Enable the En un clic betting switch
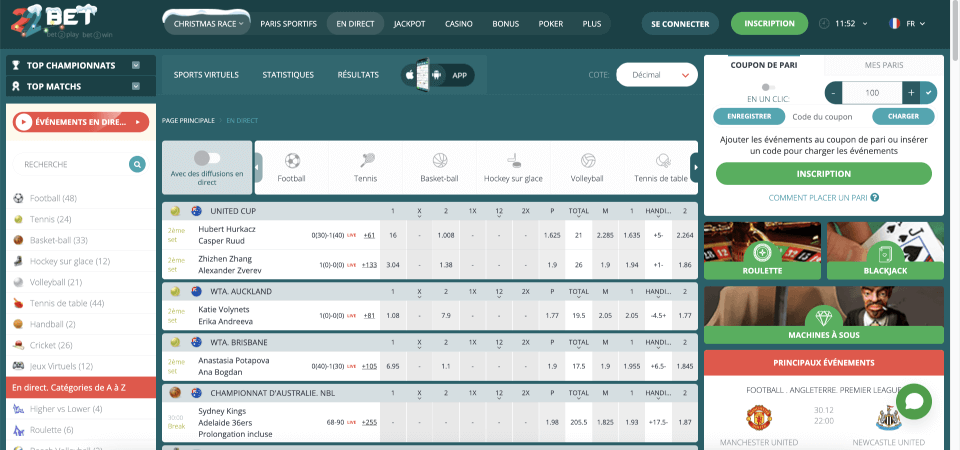Image resolution: width=960 pixels, height=450 pixels. pyautogui.click(x=768, y=88)
